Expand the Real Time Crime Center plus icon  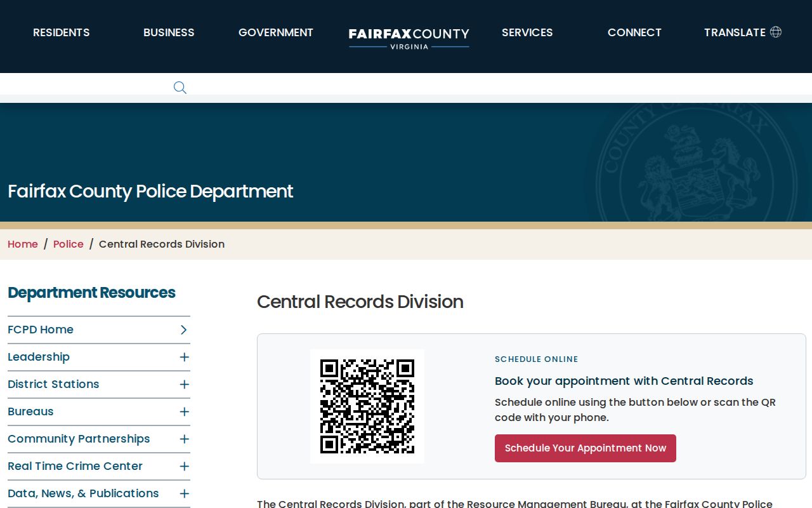point(184,466)
